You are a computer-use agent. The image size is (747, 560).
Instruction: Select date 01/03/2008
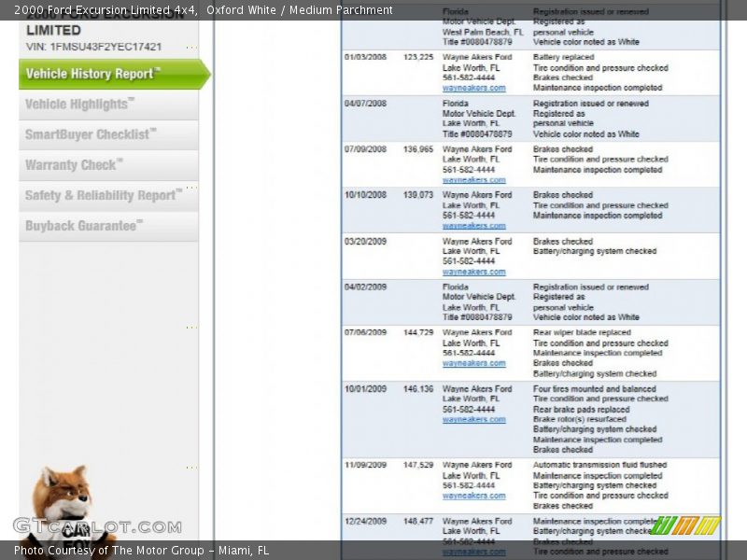(x=365, y=57)
